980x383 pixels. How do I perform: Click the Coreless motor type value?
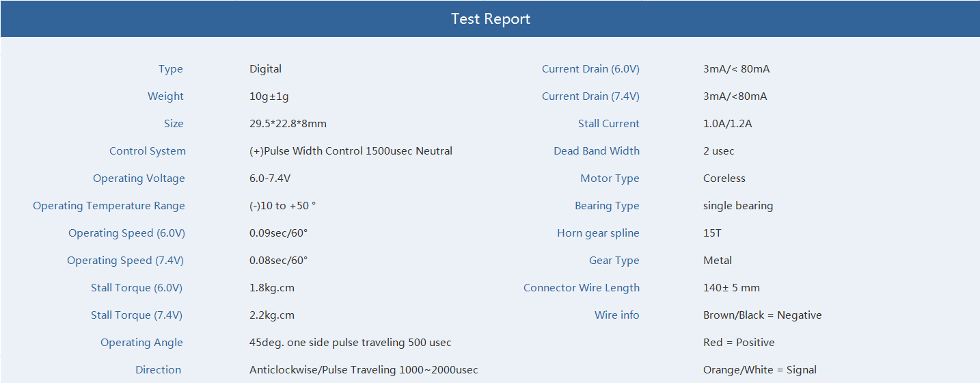coord(724,179)
